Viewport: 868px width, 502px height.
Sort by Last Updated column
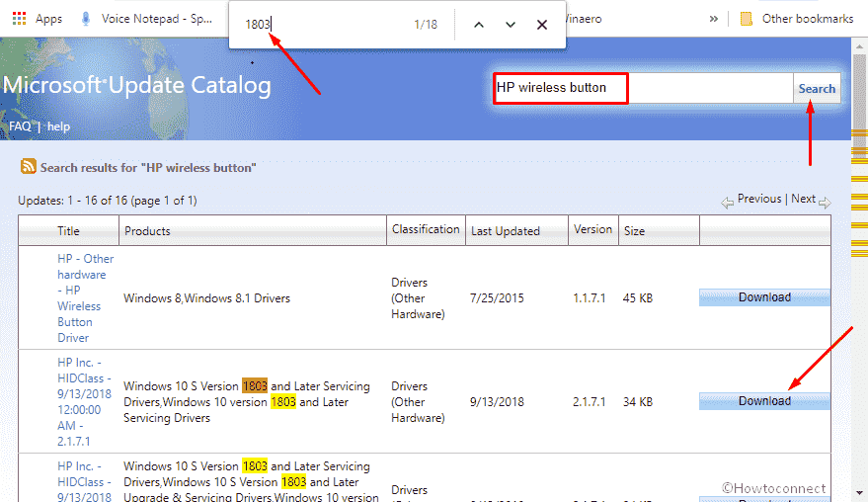(506, 231)
